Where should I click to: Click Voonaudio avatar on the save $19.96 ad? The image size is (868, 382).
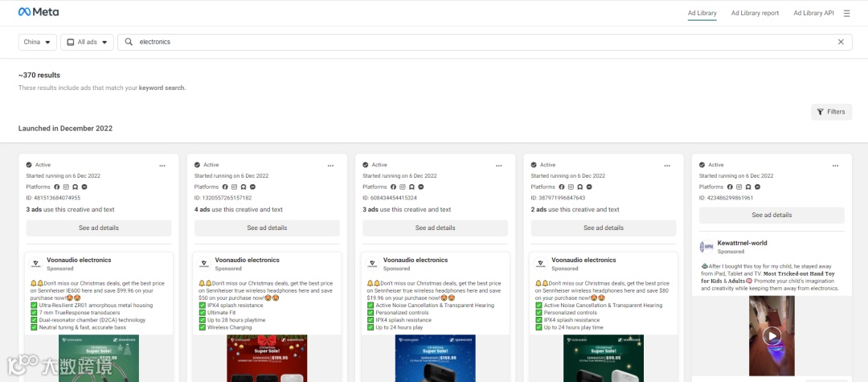click(373, 264)
